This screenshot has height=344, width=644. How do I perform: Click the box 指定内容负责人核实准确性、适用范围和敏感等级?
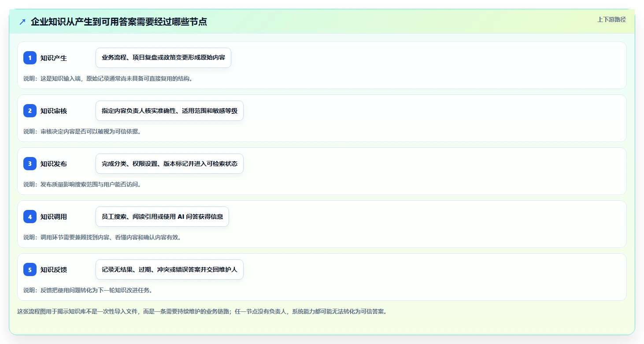(x=170, y=111)
